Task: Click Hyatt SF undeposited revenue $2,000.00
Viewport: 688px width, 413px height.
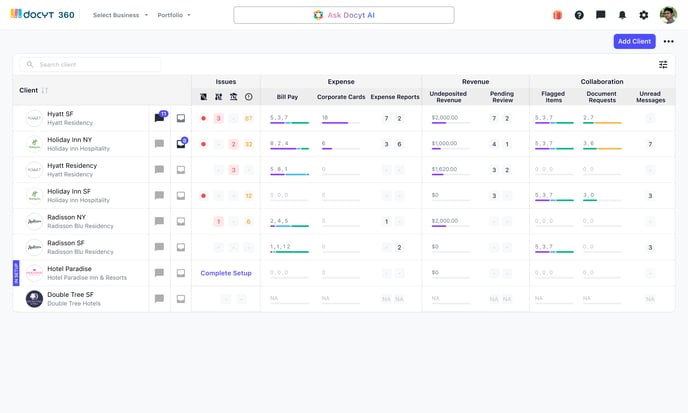Action: [445, 118]
